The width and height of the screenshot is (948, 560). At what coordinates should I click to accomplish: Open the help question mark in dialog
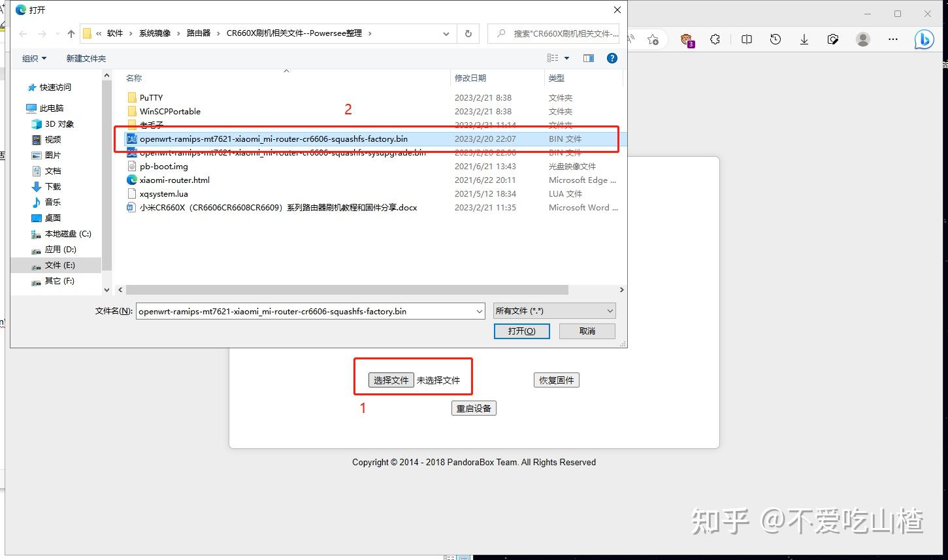click(612, 58)
